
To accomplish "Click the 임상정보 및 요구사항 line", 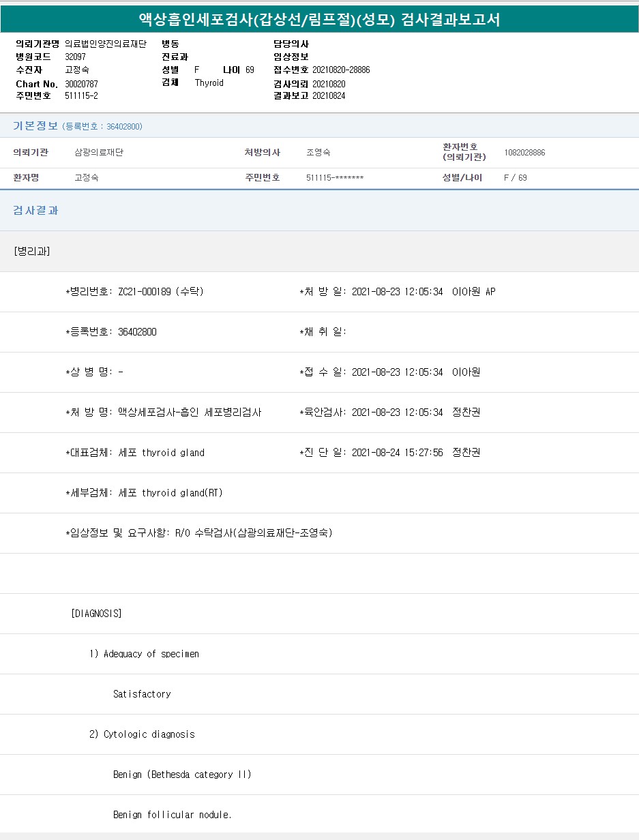I will [x=198, y=533].
